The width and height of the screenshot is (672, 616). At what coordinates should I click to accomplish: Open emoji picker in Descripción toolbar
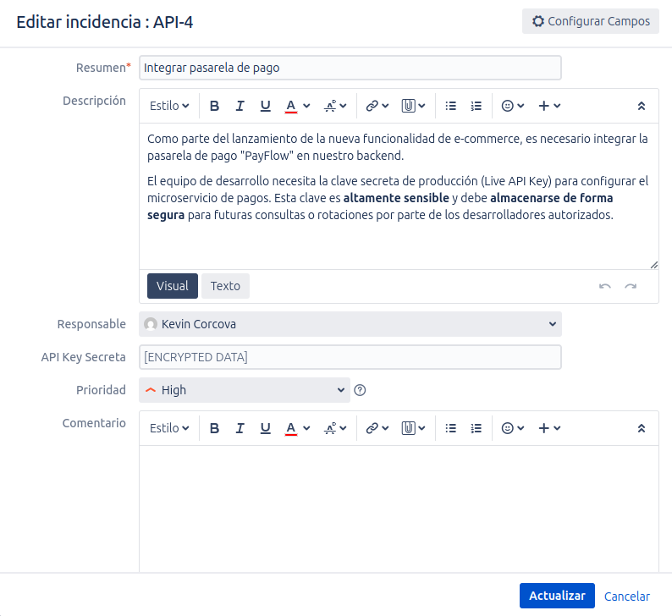click(513, 106)
